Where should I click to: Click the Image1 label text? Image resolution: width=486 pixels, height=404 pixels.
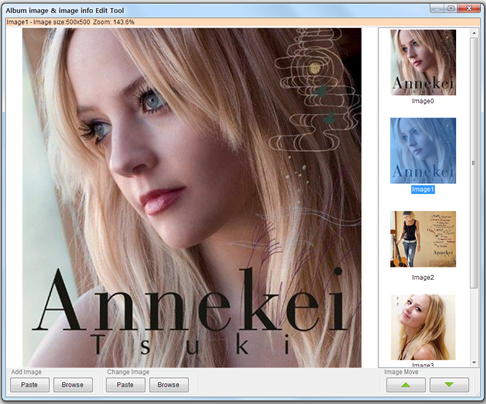click(x=423, y=190)
